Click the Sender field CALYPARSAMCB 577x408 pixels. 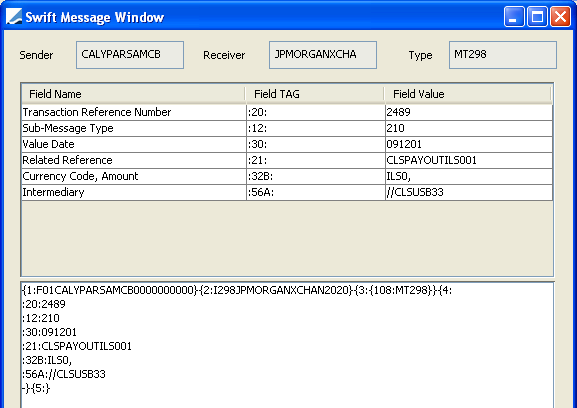(x=130, y=55)
